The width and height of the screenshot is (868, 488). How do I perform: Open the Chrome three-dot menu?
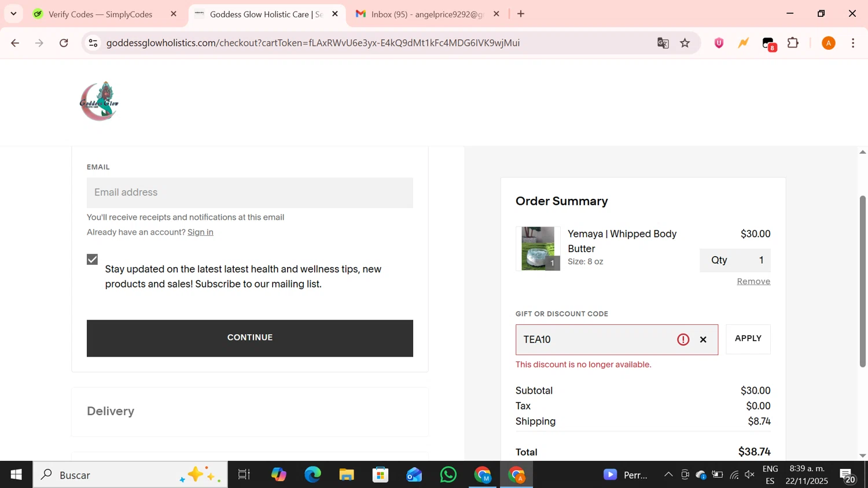[x=853, y=43]
